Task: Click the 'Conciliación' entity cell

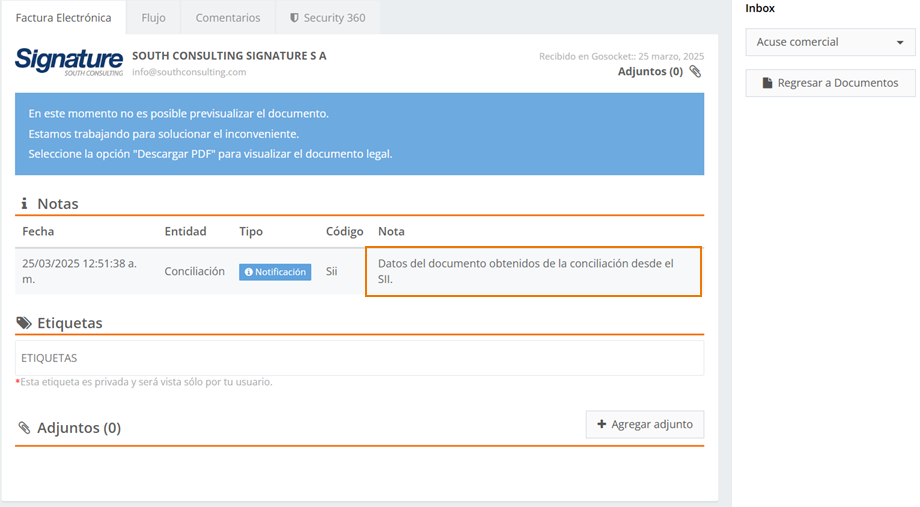Action: 194,271
